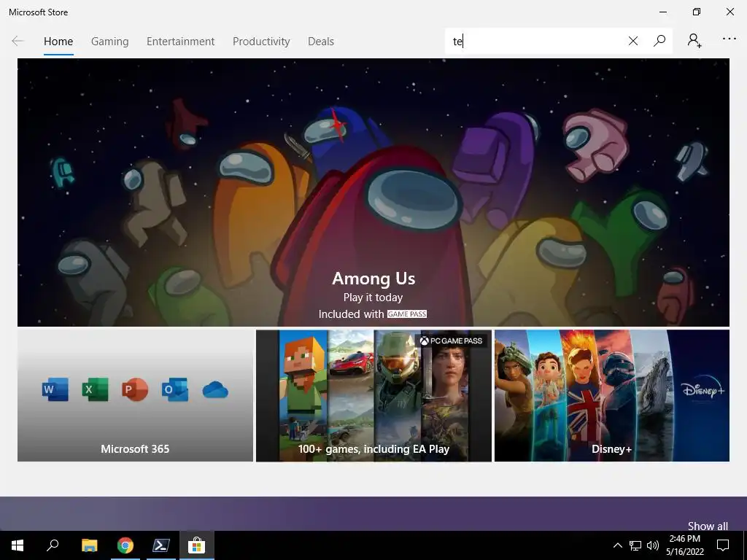Click the PC Game Pass badge
The width and height of the screenshot is (747, 560).
pos(451,341)
